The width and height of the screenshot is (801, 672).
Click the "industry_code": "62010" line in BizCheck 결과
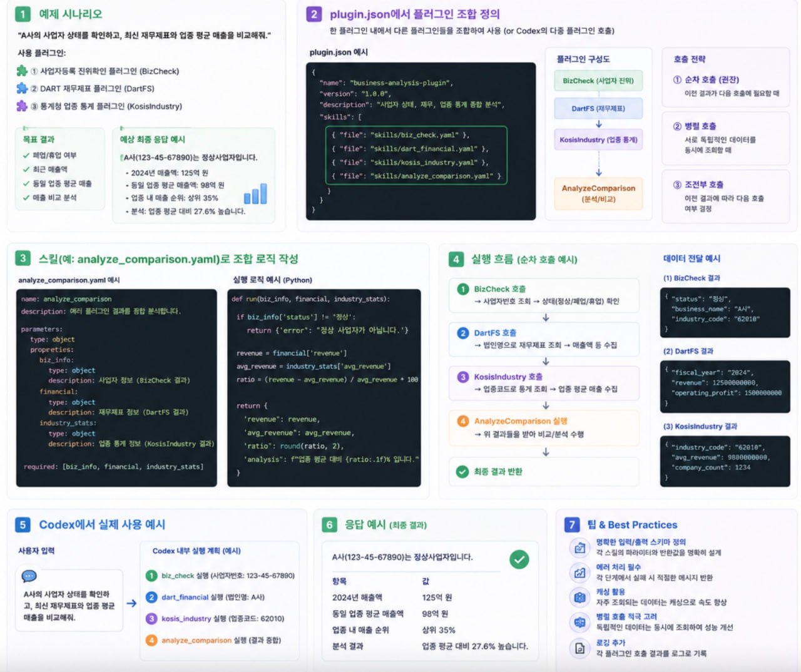click(x=716, y=318)
